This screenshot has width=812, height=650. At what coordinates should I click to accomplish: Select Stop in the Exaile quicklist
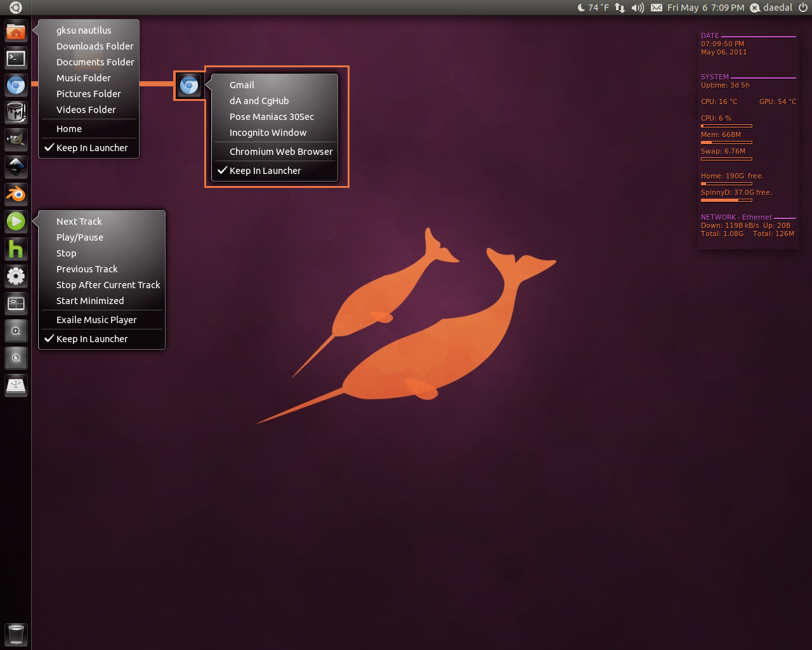(101, 253)
